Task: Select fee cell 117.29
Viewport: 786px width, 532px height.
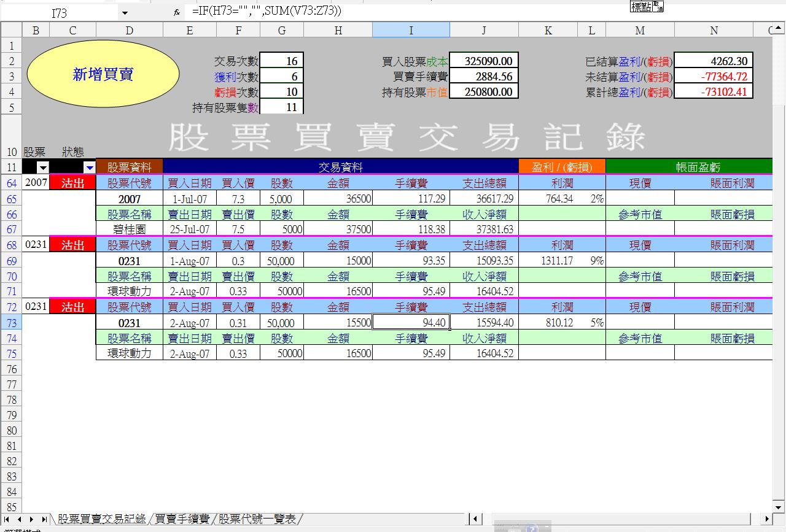Action: [x=411, y=199]
